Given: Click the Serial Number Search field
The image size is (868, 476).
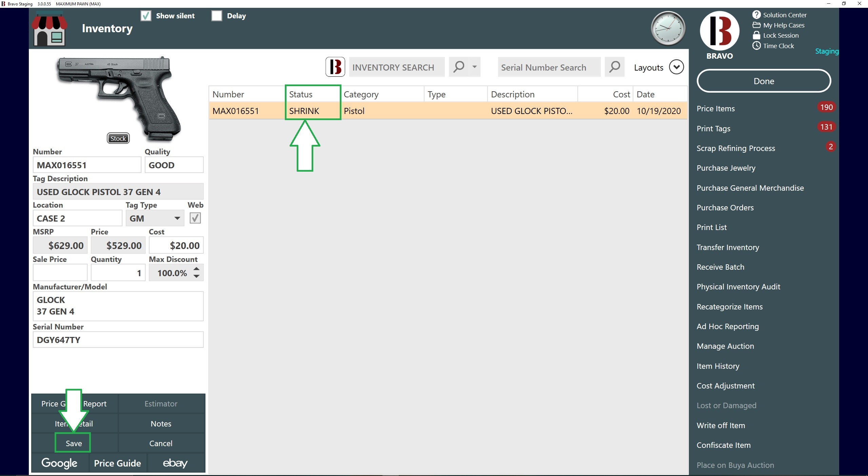Looking at the screenshot, I should 549,67.
